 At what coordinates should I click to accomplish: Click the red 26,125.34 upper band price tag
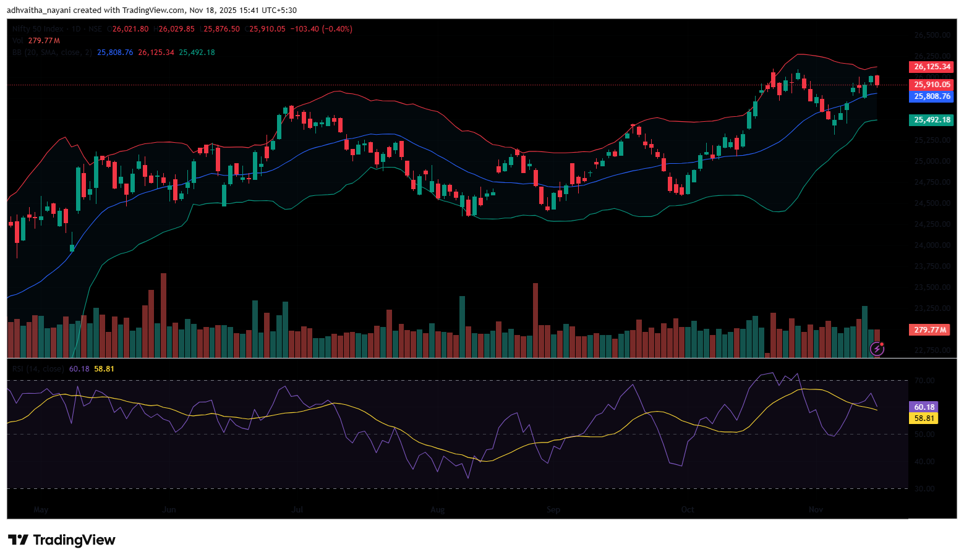click(x=931, y=67)
